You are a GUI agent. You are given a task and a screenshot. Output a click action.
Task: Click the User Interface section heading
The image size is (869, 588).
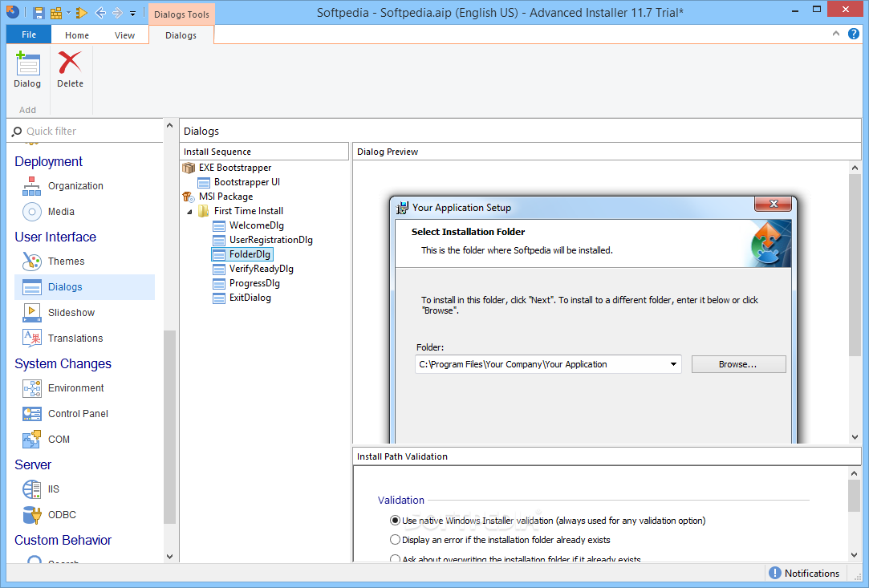[55, 237]
